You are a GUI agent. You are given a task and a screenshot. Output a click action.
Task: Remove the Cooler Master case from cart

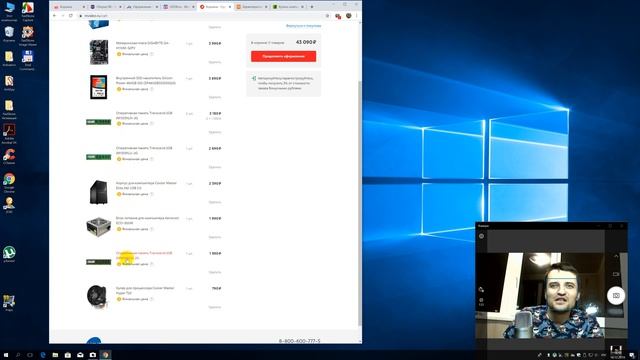(x=215, y=202)
